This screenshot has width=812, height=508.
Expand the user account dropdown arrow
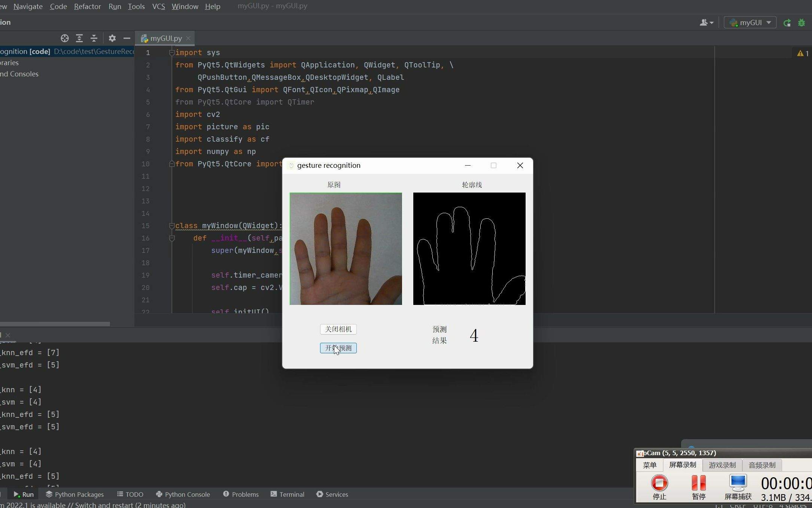tap(711, 22)
